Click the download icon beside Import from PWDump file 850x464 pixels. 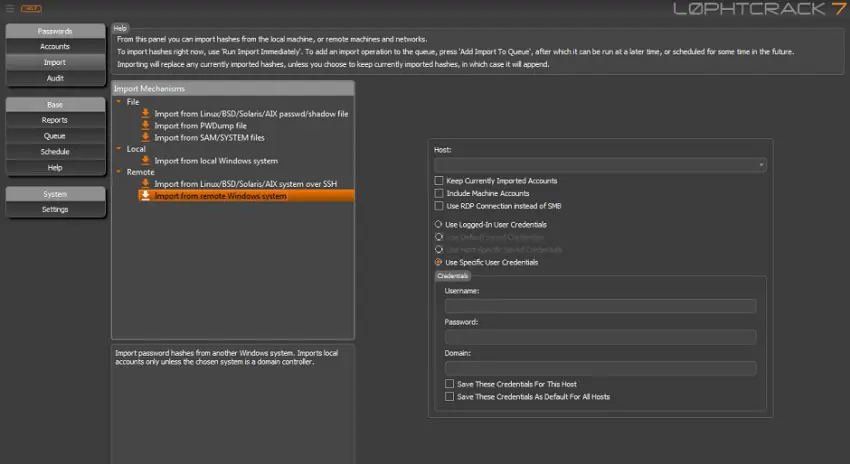click(x=145, y=125)
